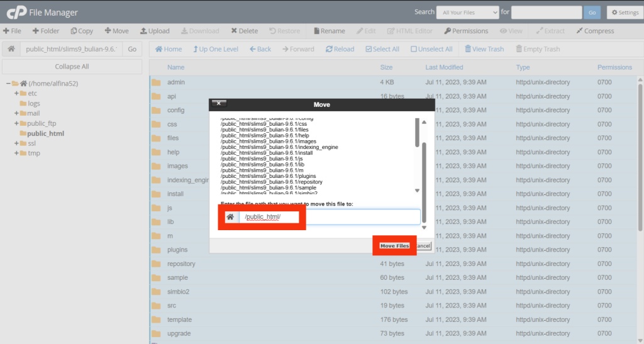Click home icon in Move dialog
Screen dimensions: 644x344
pyautogui.click(x=230, y=217)
